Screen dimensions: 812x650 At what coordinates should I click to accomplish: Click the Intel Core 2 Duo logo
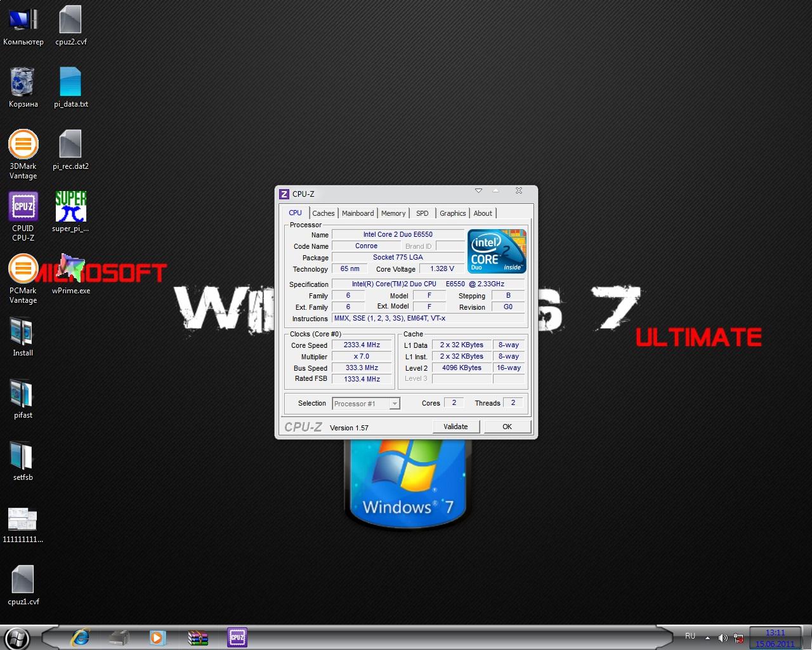497,251
